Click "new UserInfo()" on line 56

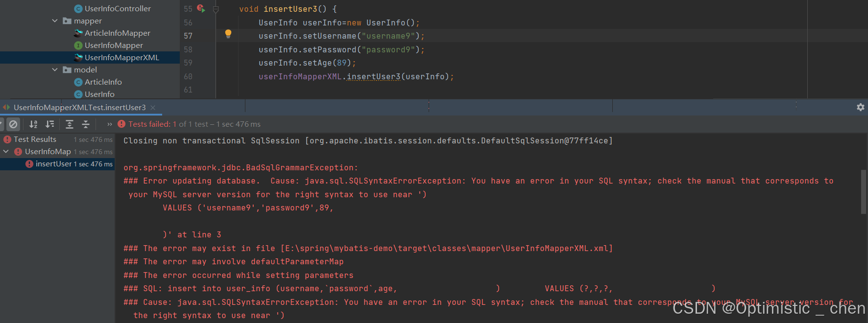click(381, 23)
